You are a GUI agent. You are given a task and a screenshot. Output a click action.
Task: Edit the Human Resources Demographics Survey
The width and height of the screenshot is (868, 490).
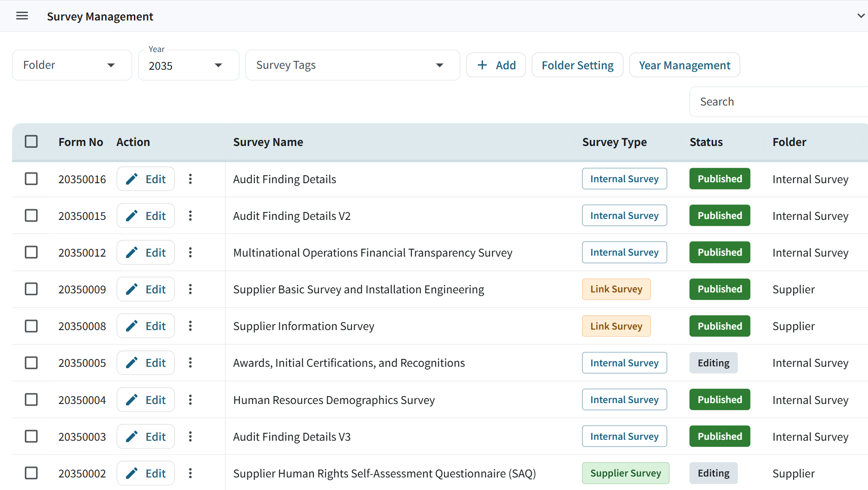pos(146,399)
